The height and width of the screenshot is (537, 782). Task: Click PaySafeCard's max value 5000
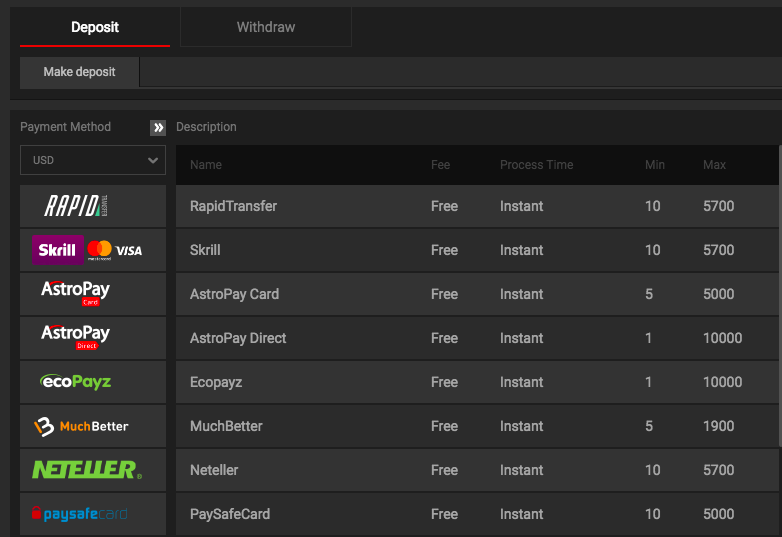point(719,514)
